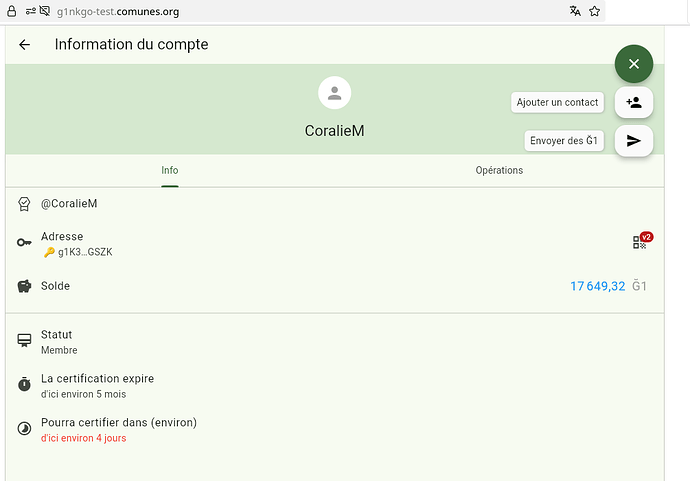Click the add contact person icon
The image size is (690, 481).
pyautogui.click(x=633, y=102)
